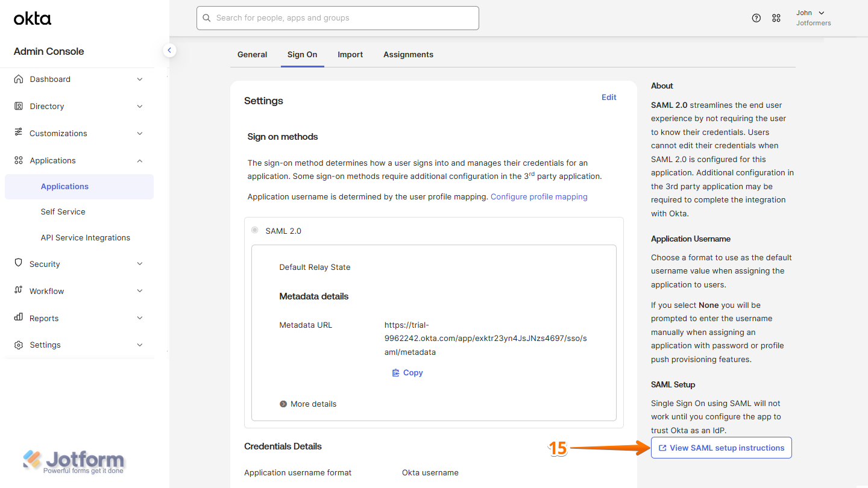The height and width of the screenshot is (488, 868).
Task: Click the Settings gear icon in sidebar
Action: [x=19, y=345]
